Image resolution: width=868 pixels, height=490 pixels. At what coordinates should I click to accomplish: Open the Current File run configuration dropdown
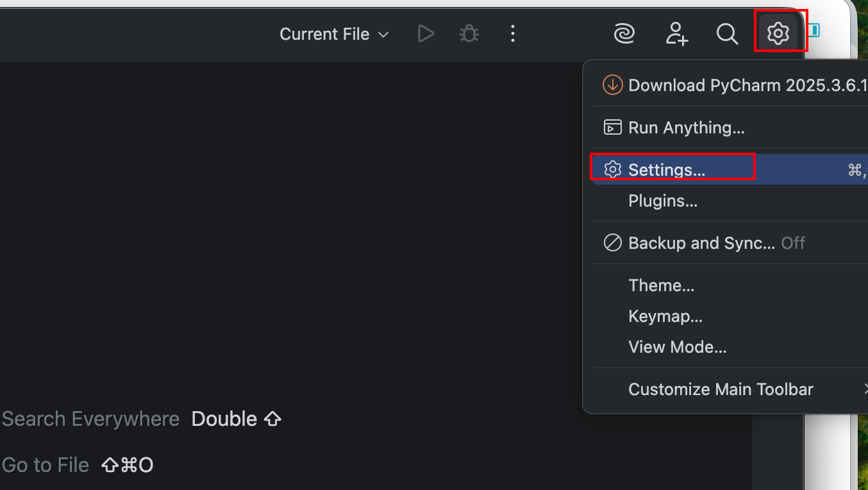point(334,34)
